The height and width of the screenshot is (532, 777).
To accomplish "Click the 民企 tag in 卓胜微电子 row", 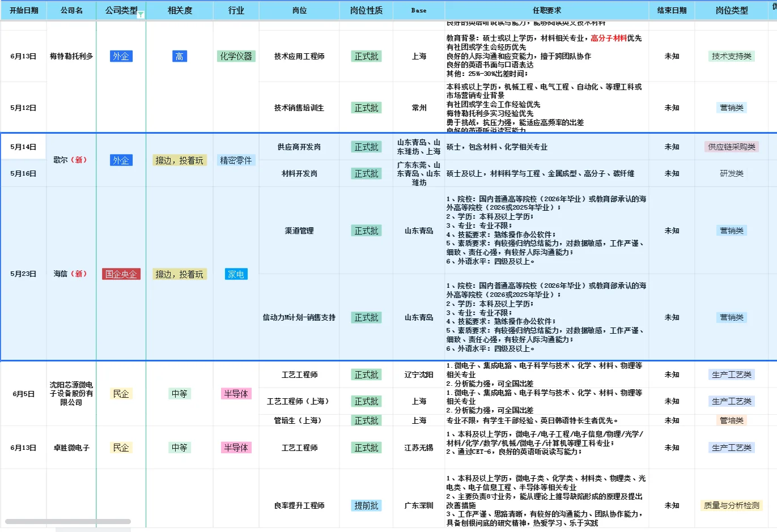I will tap(121, 448).
